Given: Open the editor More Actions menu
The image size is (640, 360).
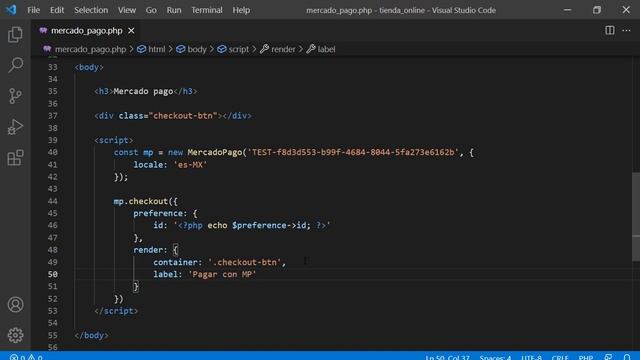Looking at the screenshot, I should pos(626,31).
